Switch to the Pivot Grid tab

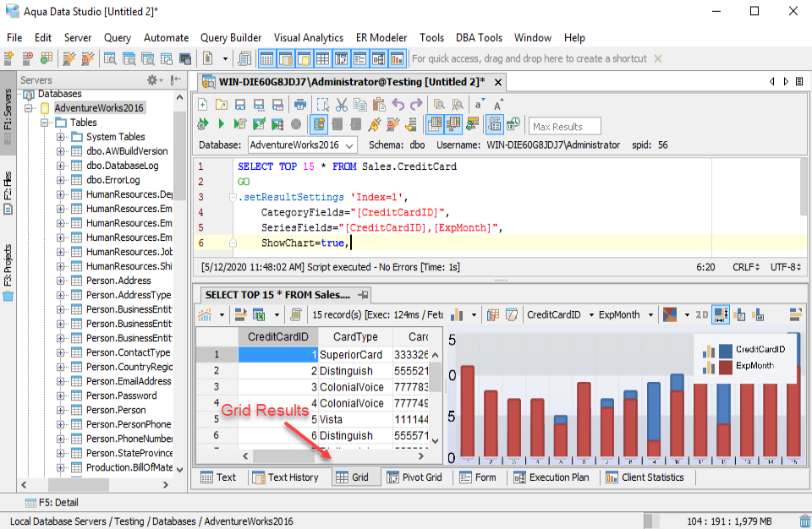(x=414, y=477)
